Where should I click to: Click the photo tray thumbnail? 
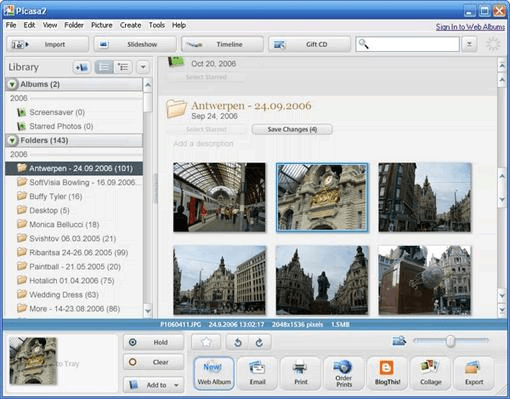[x=33, y=361]
